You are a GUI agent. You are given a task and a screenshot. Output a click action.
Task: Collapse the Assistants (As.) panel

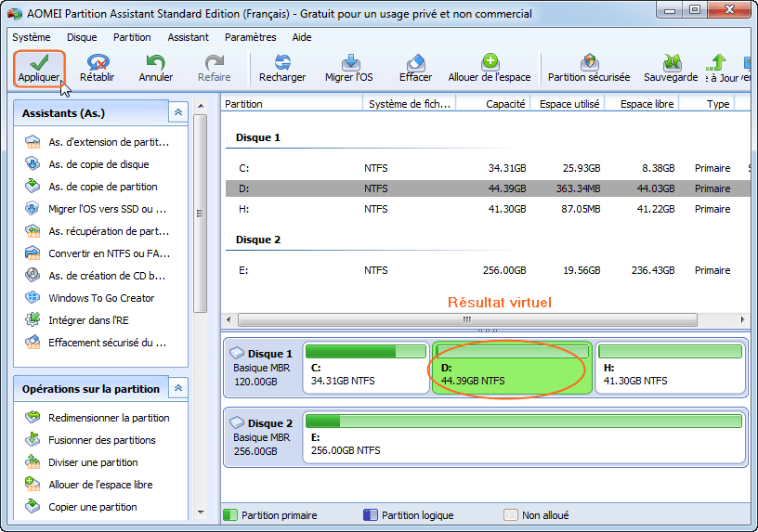click(x=178, y=112)
